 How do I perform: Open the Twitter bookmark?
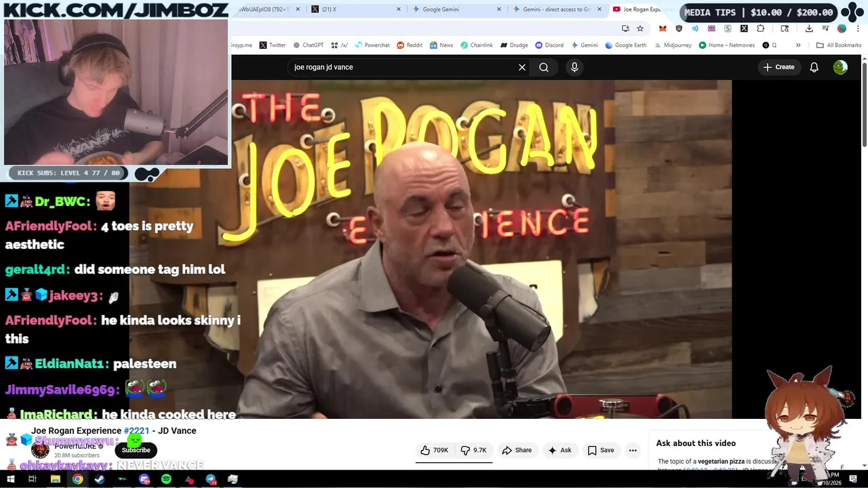tap(273, 45)
